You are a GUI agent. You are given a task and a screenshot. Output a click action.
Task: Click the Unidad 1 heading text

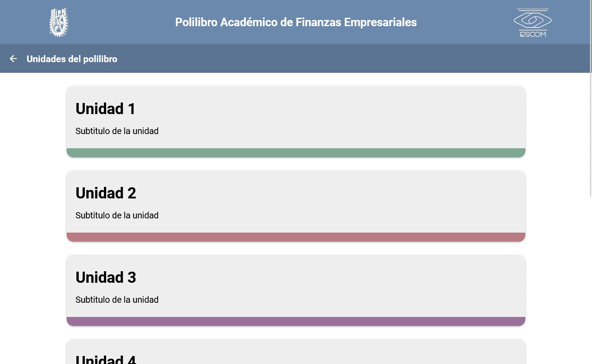coord(106,109)
